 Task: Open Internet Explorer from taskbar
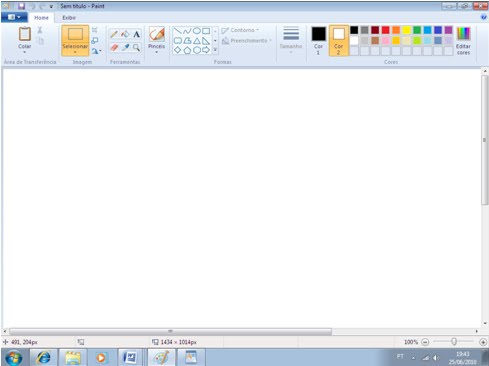(44, 358)
